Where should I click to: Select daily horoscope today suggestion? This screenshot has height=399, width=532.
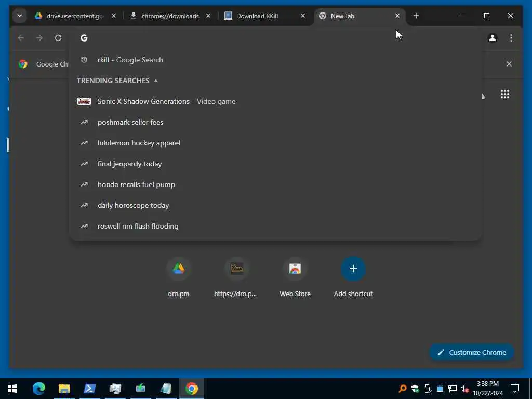click(x=275, y=205)
